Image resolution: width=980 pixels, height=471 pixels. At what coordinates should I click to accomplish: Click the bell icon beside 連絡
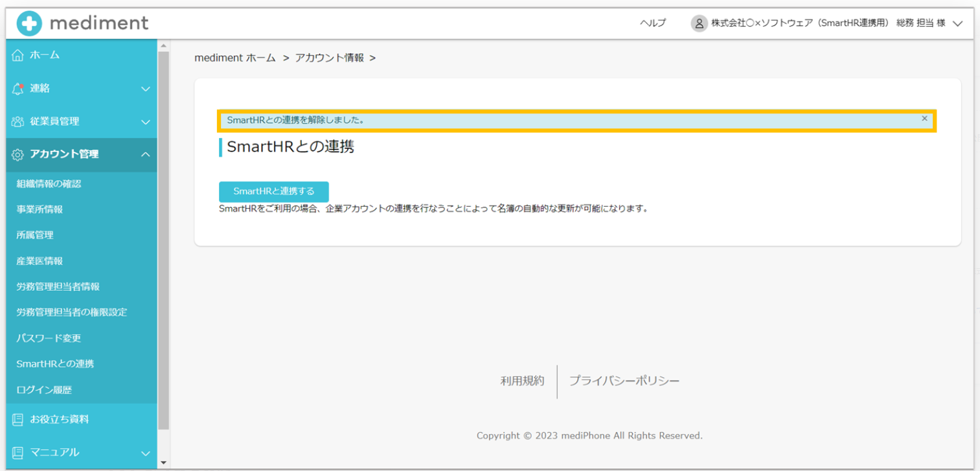pos(18,88)
